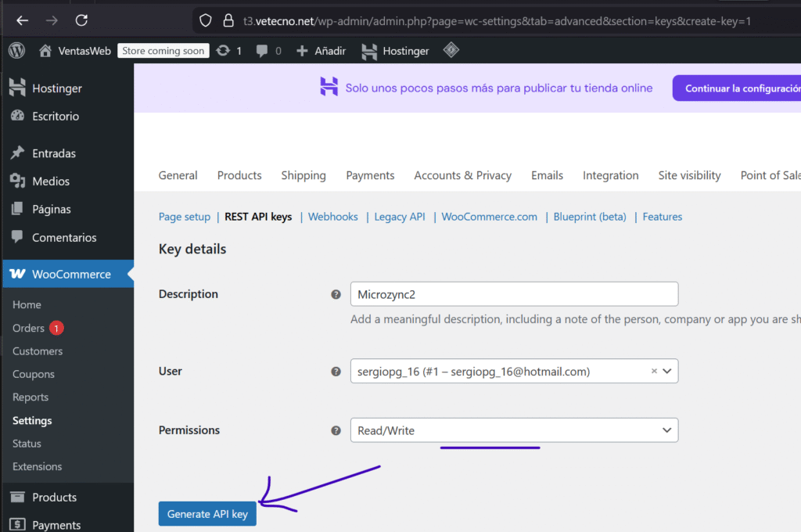Open the WordPress logo menu in admin bar

(x=16, y=51)
